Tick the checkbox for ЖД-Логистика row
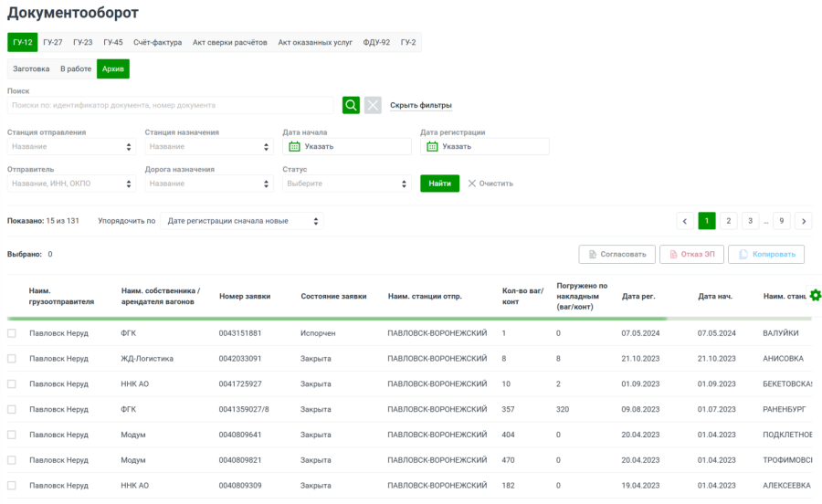 [12, 359]
